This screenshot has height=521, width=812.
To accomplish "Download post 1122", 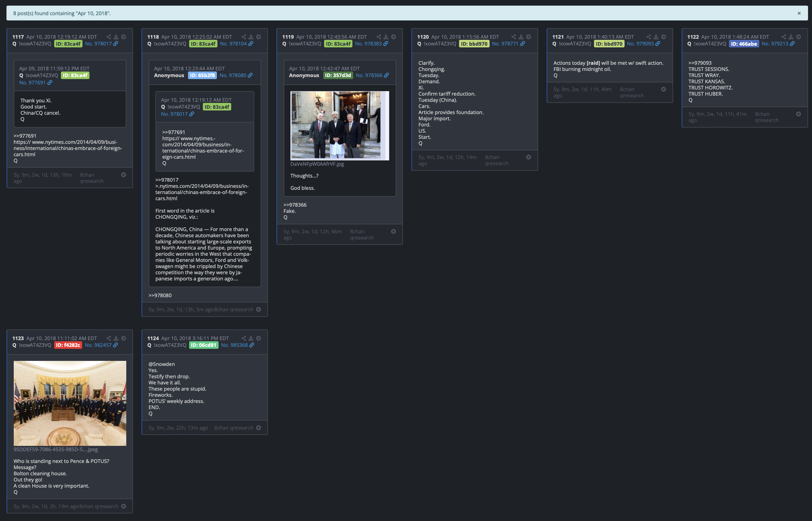I will (x=791, y=37).
